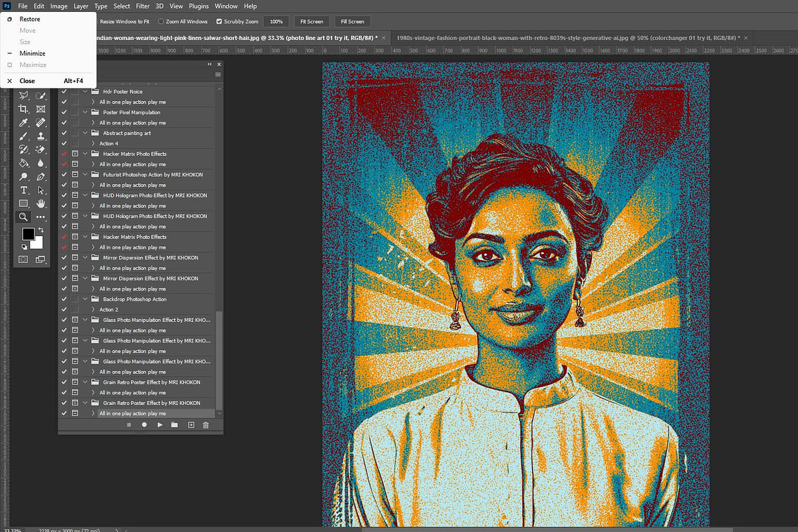Toggle checkmark for Futurist Photoshop Action set
The height and width of the screenshot is (532, 798).
point(64,174)
